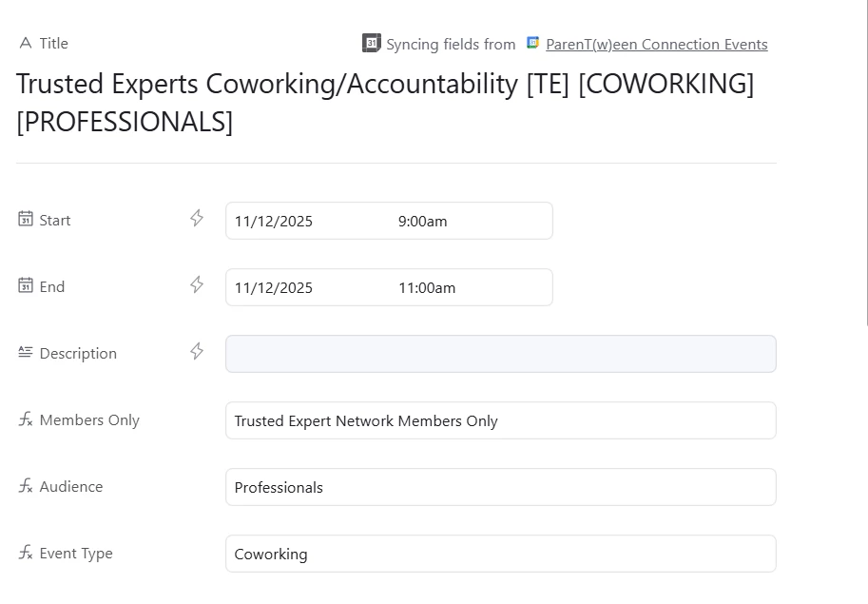The height and width of the screenshot is (604, 868).
Task: Change the 9:00am start time
Action: tap(422, 221)
